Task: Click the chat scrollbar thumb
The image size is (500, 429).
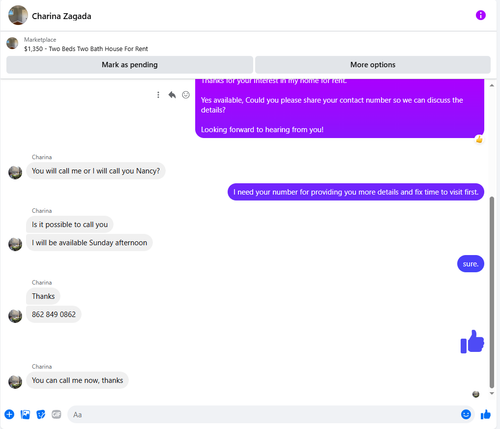Action: [492, 292]
